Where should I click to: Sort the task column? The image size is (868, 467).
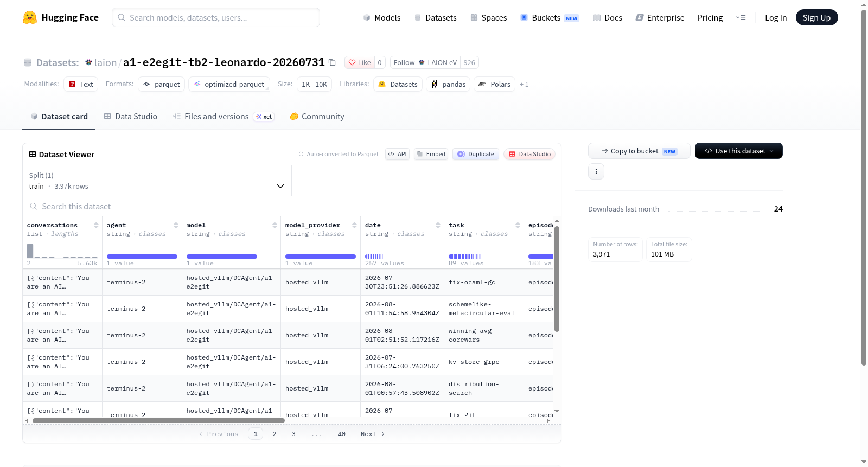pos(518,225)
